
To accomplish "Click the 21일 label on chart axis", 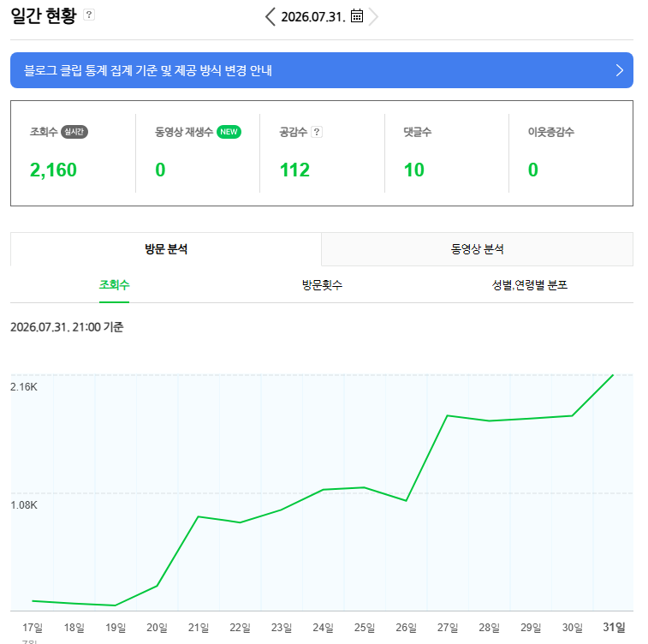I will pyautogui.click(x=199, y=628).
